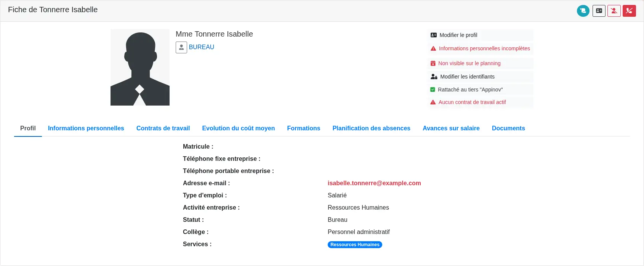Select the Evolution du coût moyen tab
This screenshot has height=266, width=644.
239,128
